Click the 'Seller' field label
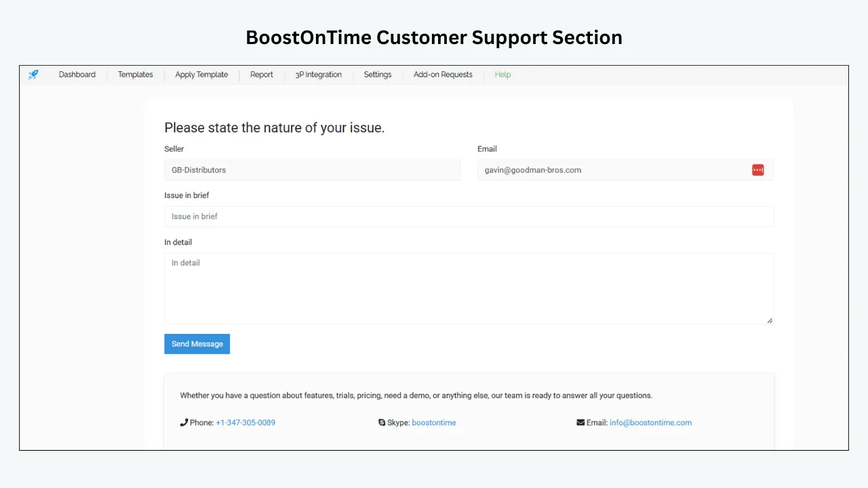 [x=174, y=148]
